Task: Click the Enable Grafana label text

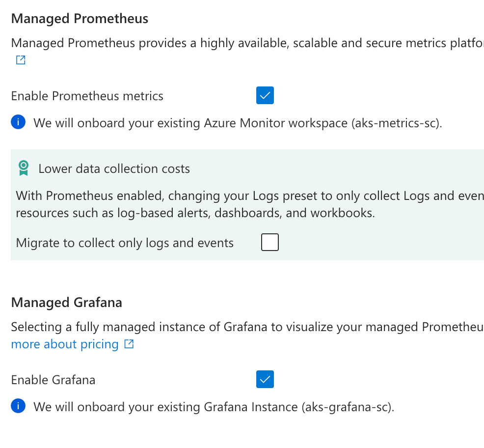Action: pyautogui.click(x=53, y=380)
